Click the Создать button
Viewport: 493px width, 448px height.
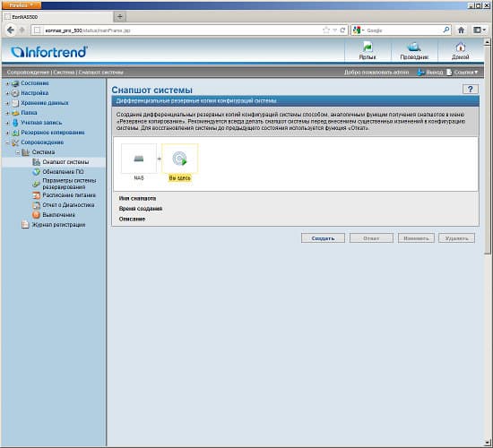coord(323,238)
